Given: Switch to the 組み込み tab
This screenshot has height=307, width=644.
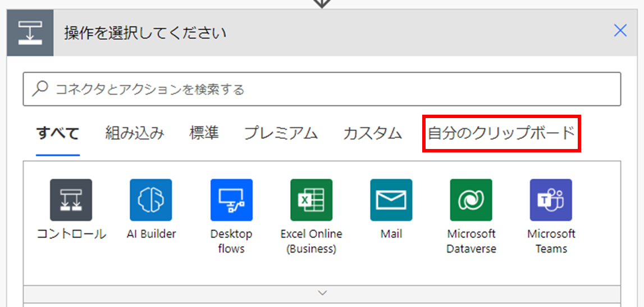Looking at the screenshot, I should [135, 133].
